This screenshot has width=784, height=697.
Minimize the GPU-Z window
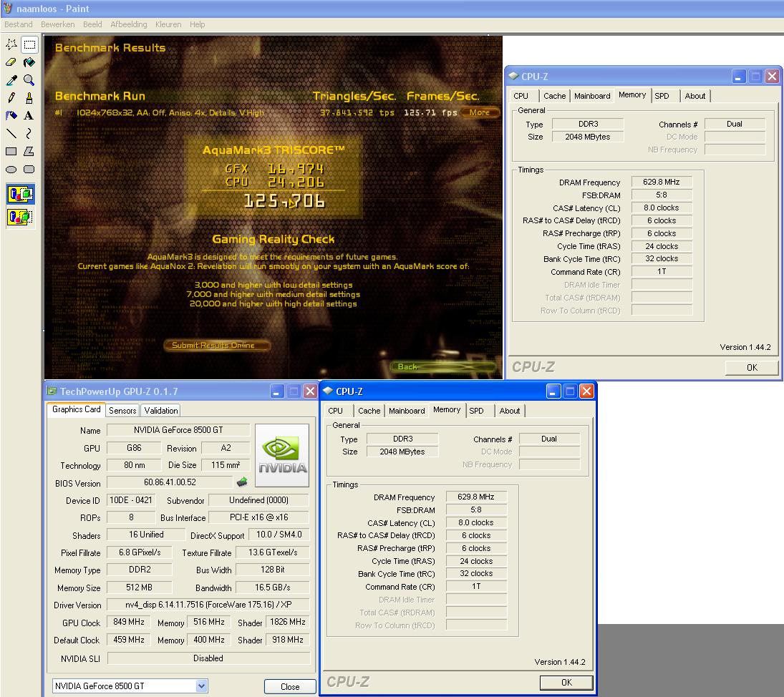tap(277, 391)
